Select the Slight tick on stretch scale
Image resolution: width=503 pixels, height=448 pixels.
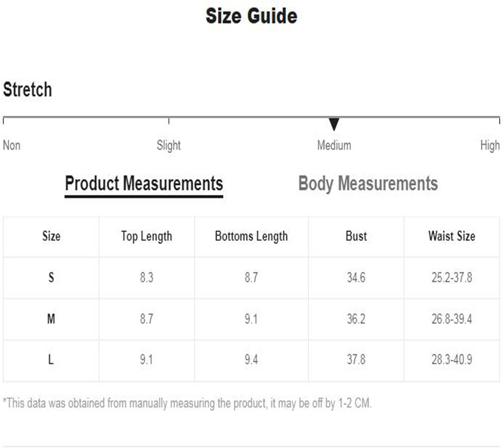click(x=169, y=120)
